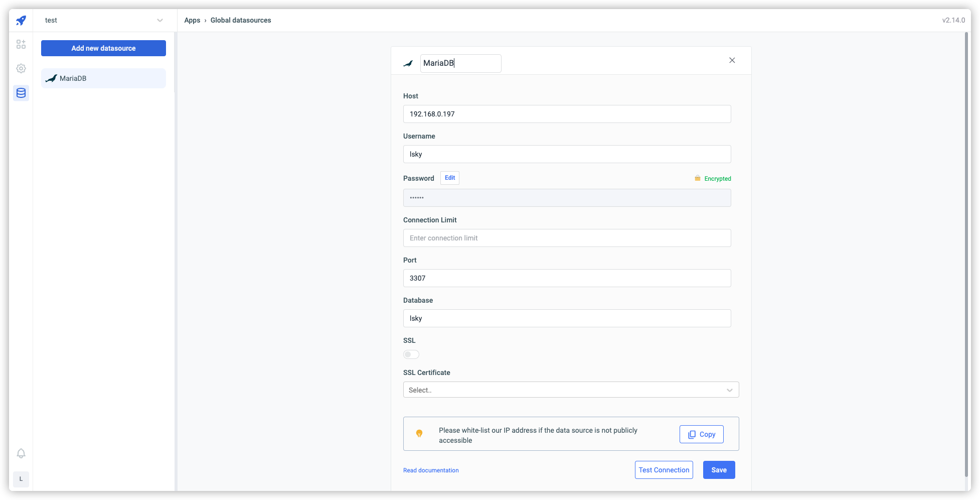Click the Connection Limit input
Viewport: 980px width, 500px height.
567,238
